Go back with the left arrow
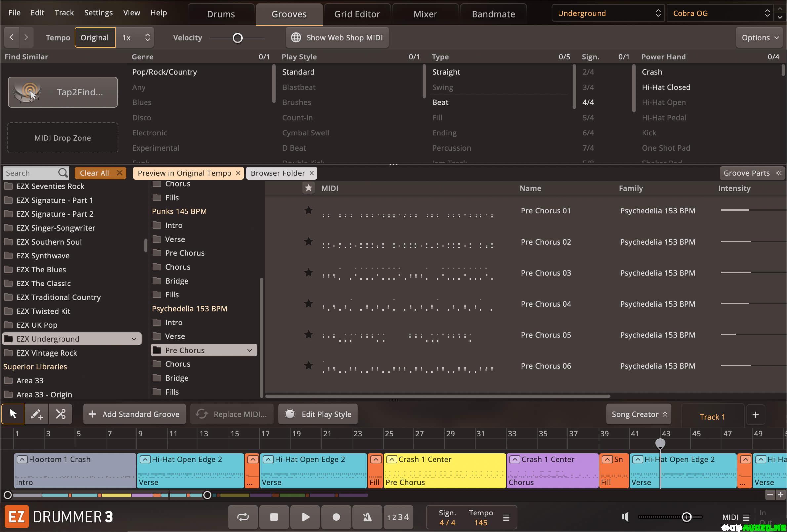Screen dimensions: 787x532 click(12, 37)
